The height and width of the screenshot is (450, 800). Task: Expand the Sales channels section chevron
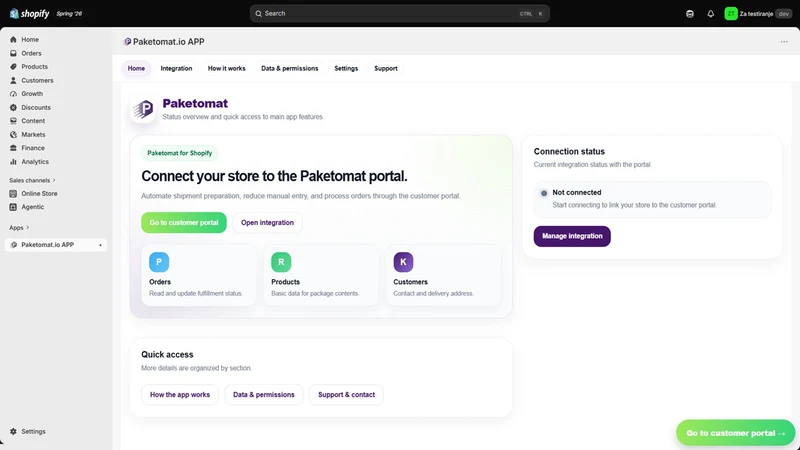click(54, 180)
